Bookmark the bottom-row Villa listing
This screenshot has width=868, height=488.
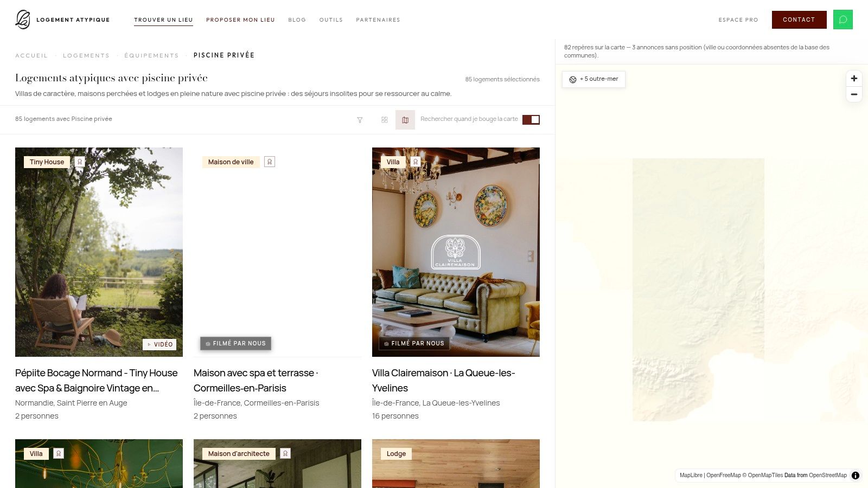(x=59, y=453)
